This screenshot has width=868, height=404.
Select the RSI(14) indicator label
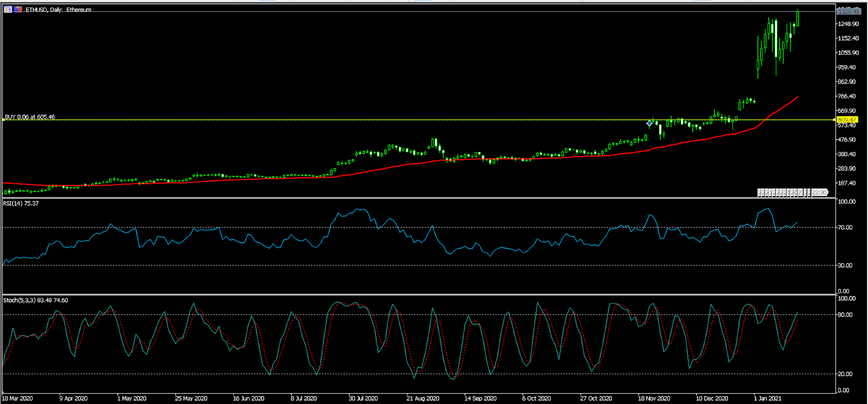click(21, 204)
